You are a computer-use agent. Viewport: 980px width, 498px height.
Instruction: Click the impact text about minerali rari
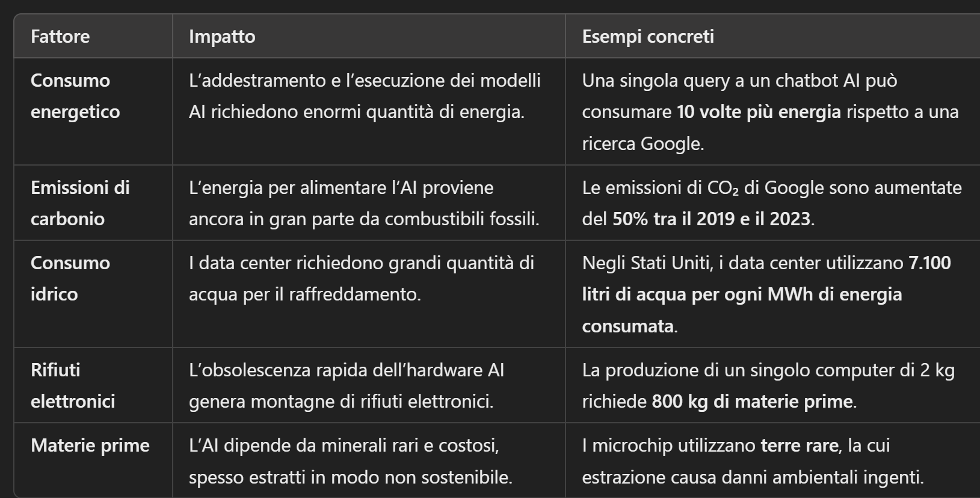[x=350, y=461]
